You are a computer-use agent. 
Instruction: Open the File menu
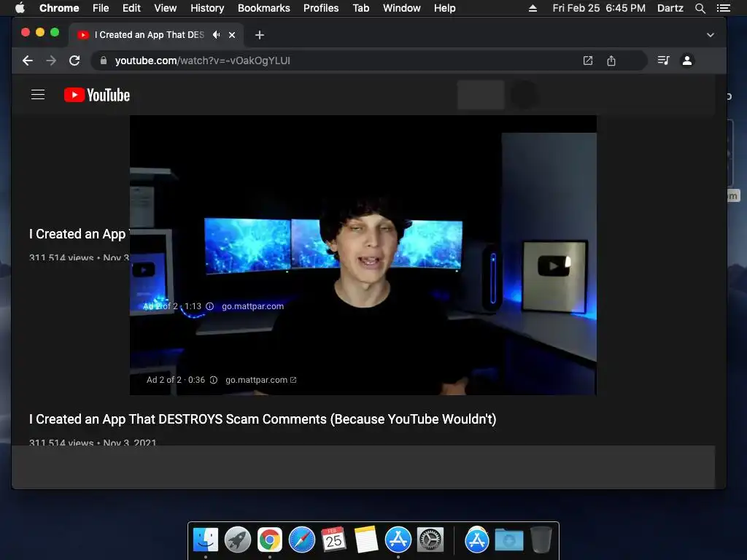pyautogui.click(x=101, y=8)
